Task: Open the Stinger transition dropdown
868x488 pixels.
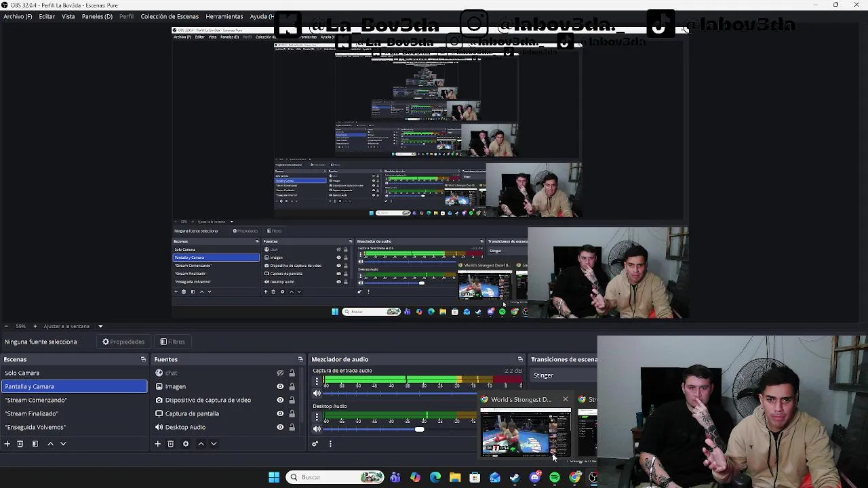Action: [564, 375]
